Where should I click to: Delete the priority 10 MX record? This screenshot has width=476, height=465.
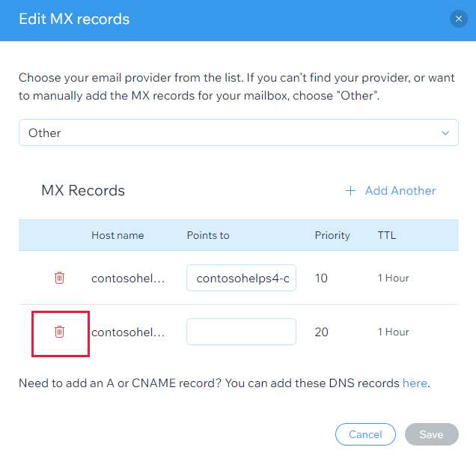point(60,278)
